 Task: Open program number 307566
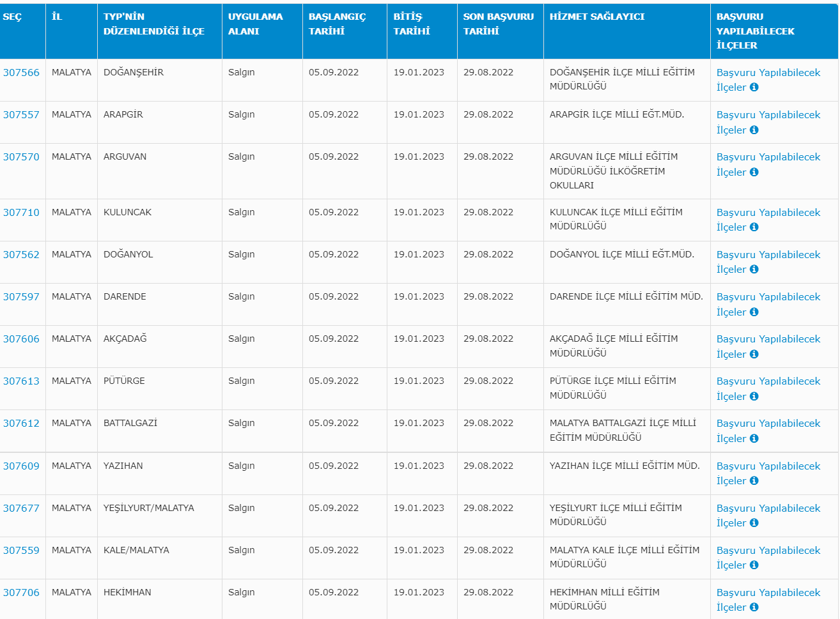21,73
